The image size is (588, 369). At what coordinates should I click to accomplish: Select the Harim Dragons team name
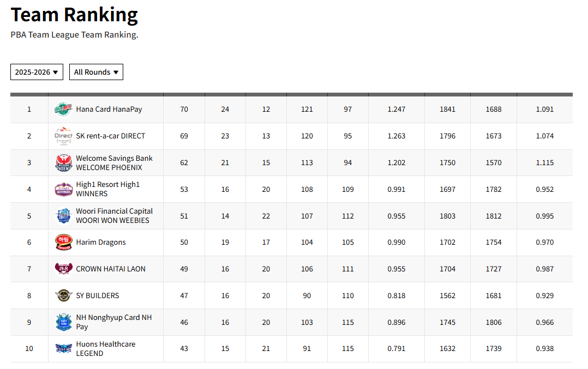100,243
